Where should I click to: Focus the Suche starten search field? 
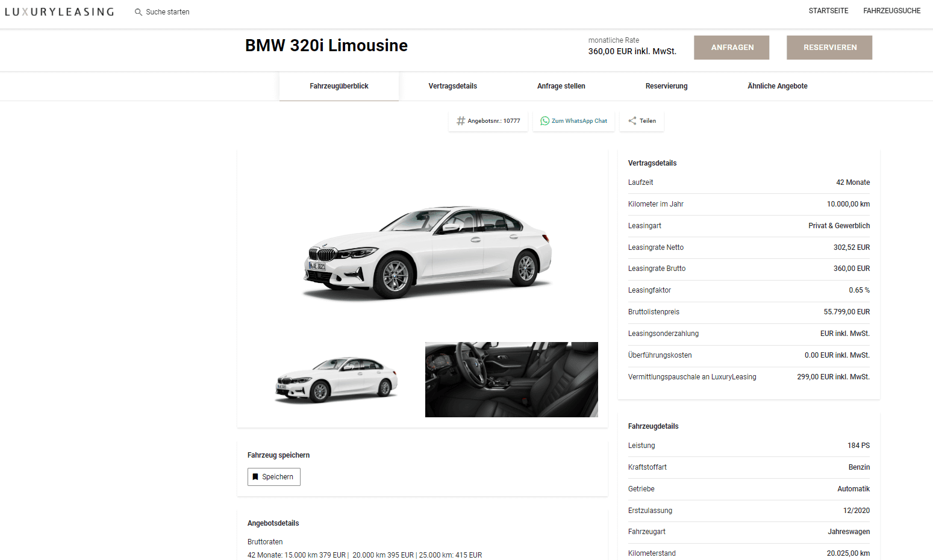[x=167, y=12]
